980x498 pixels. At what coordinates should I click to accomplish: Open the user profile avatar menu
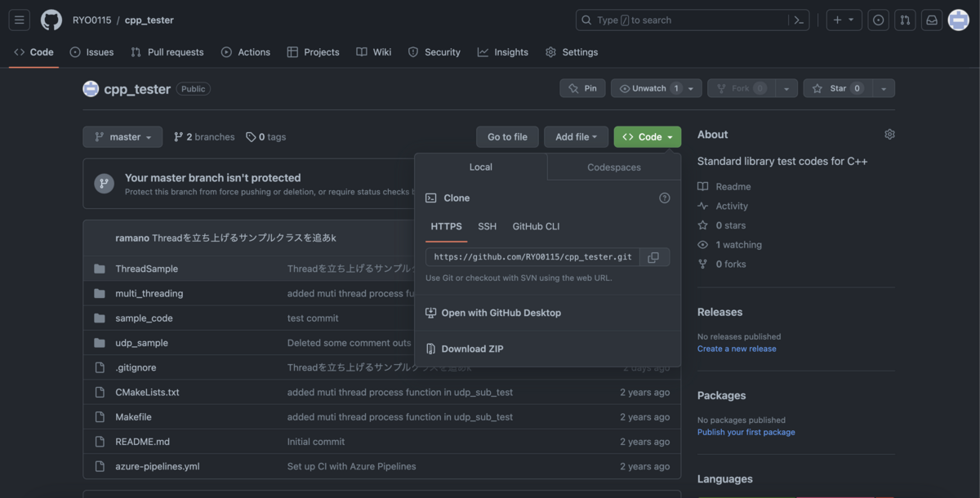point(959,20)
